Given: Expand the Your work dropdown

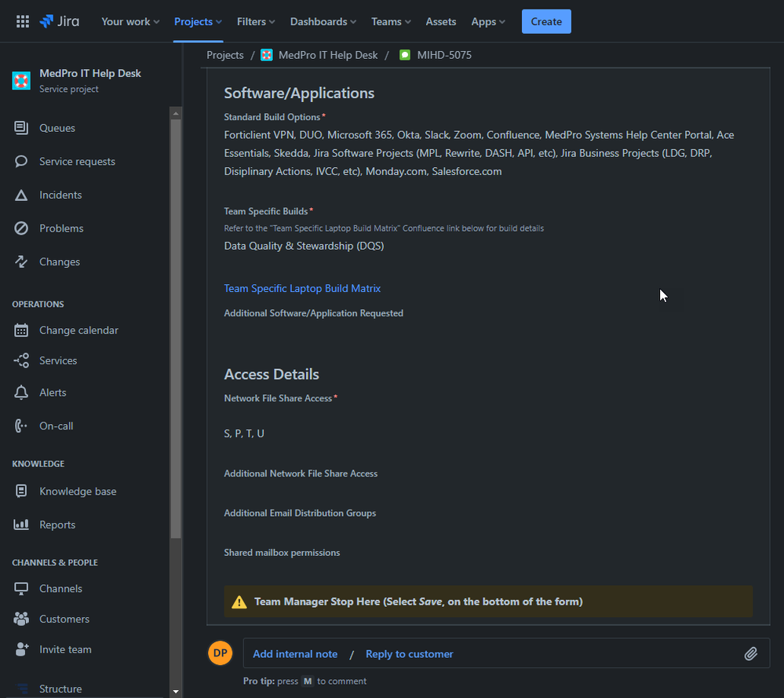Looking at the screenshot, I should pyautogui.click(x=130, y=21).
